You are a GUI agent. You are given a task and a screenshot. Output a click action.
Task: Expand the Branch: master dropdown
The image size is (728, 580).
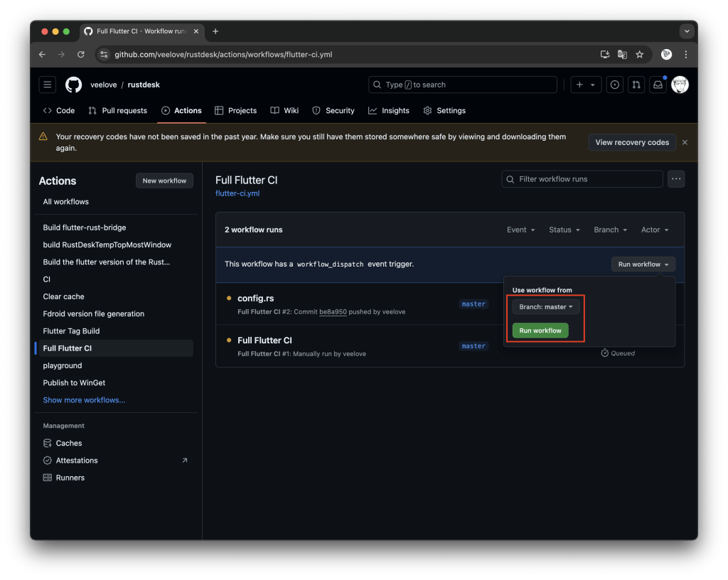click(x=546, y=307)
